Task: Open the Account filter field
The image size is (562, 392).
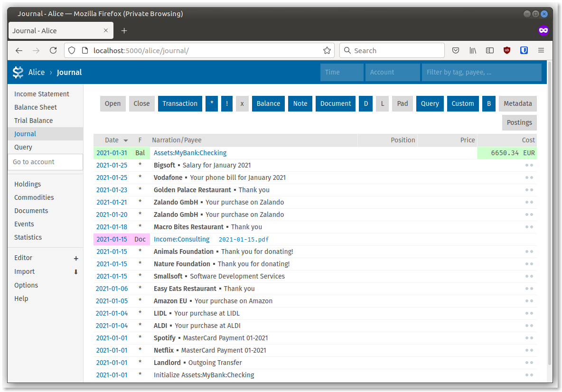Action: pyautogui.click(x=393, y=72)
